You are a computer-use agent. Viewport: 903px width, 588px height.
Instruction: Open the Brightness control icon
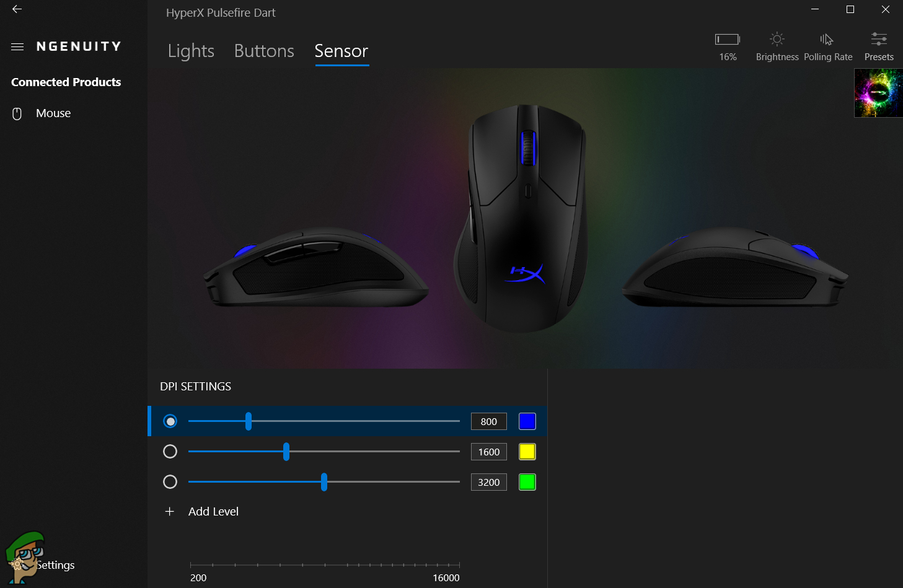pyautogui.click(x=777, y=40)
